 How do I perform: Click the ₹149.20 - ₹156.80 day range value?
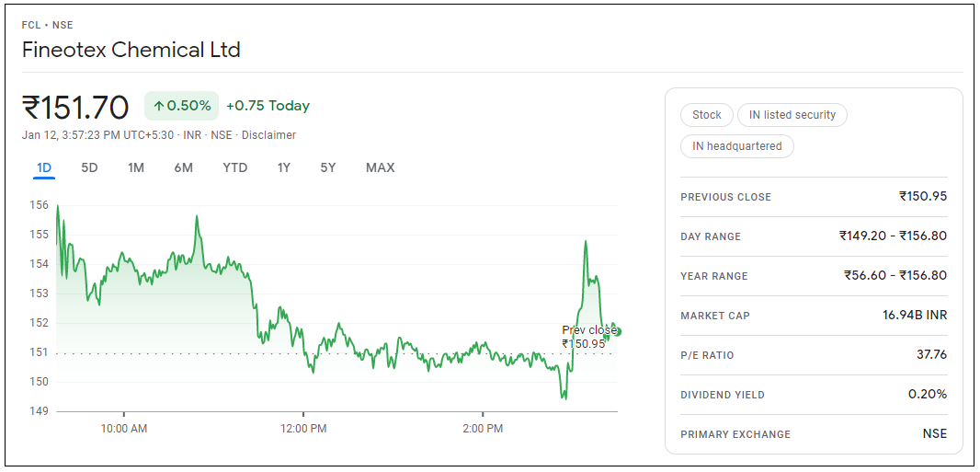[x=894, y=236]
